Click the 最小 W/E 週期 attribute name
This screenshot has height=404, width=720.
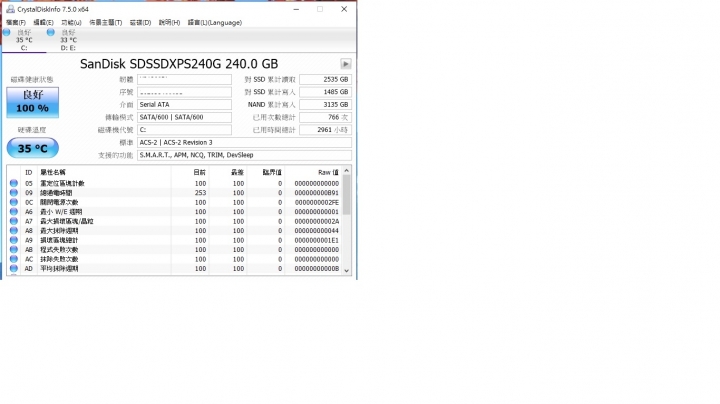[61, 212]
